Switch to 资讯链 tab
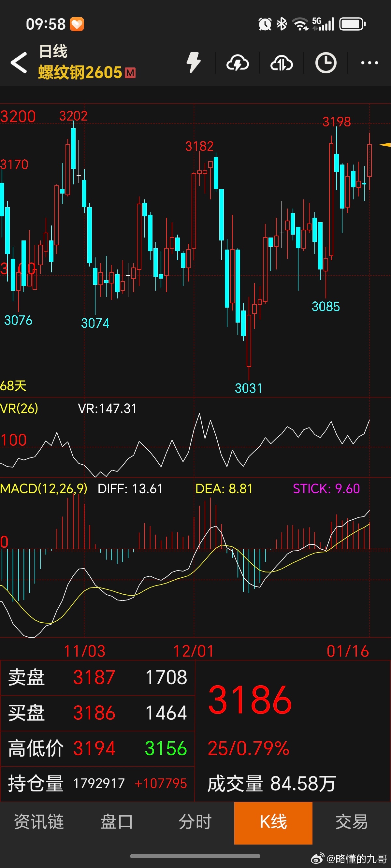The width and height of the screenshot is (391, 868). click(39, 821)
